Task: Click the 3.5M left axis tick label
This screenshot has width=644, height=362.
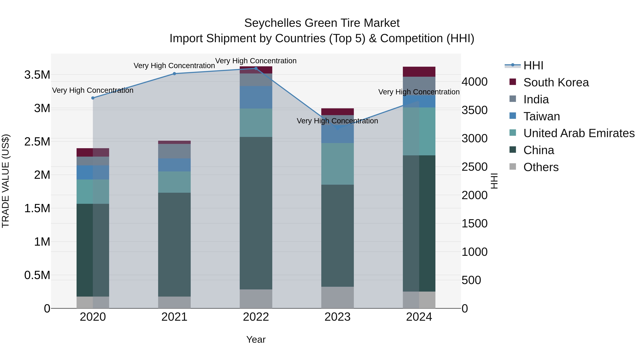Action: click(x=37, y=75)
